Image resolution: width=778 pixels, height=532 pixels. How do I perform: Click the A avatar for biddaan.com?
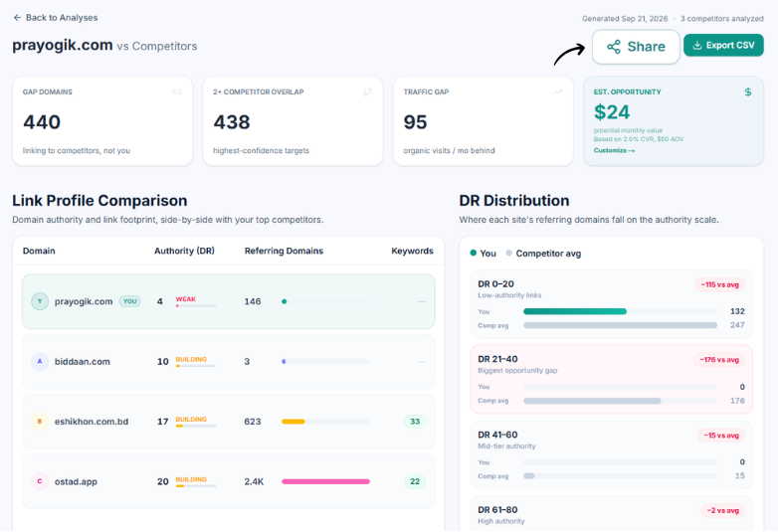click(x=40, y=361)
